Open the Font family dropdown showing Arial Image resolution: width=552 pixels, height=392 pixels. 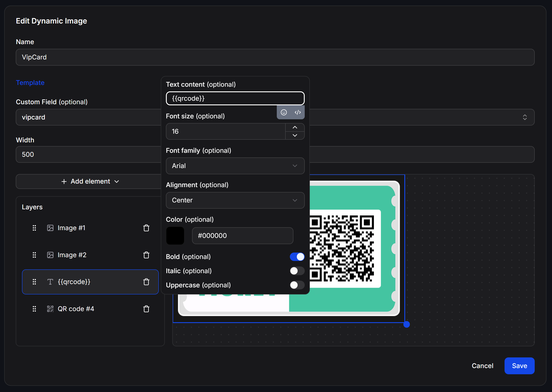pyautogui.click(x=235, y=166)
